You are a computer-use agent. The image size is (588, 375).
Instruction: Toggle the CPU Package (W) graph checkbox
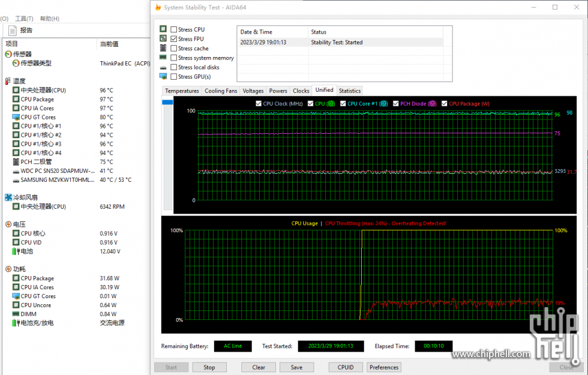(x=445, y=103)
